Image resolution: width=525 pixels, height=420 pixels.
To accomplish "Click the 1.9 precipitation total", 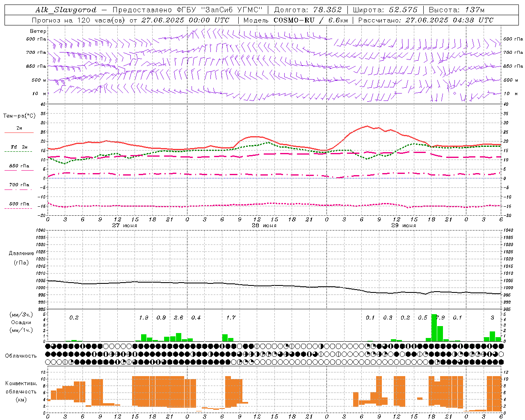I will pos(144,317).
